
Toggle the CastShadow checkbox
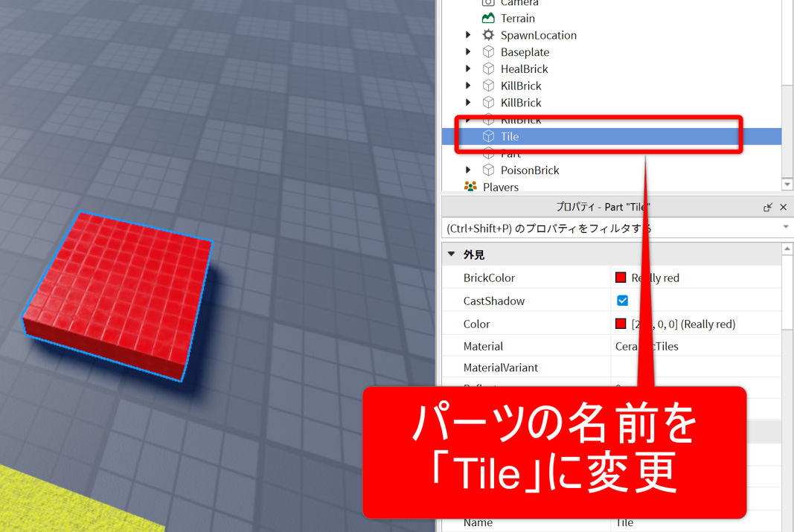point(622,301)
